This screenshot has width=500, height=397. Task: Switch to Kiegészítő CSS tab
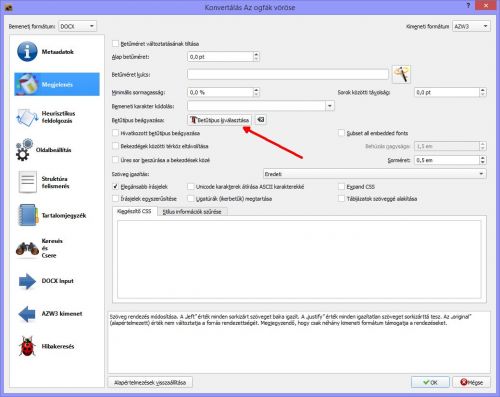[134, 211]
